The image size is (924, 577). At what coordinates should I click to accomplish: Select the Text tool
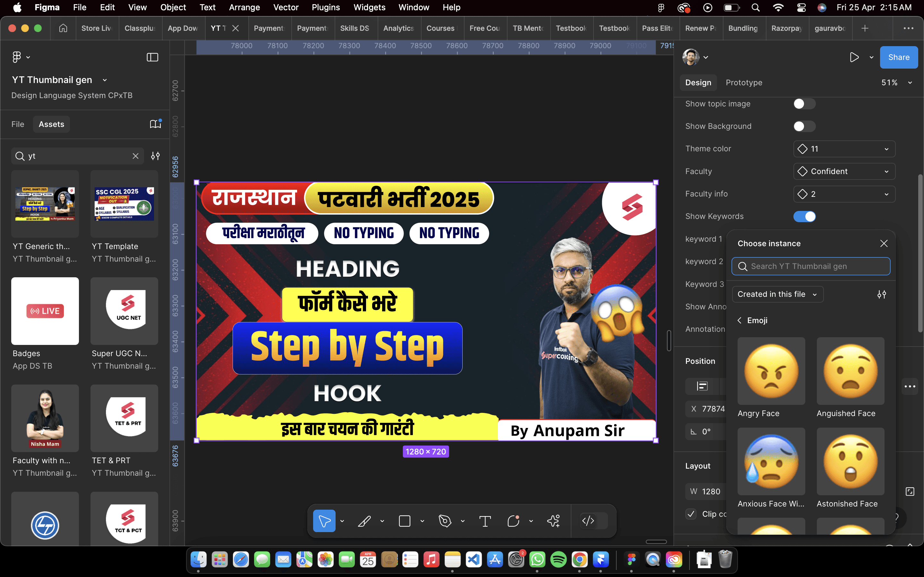(485, 521)
